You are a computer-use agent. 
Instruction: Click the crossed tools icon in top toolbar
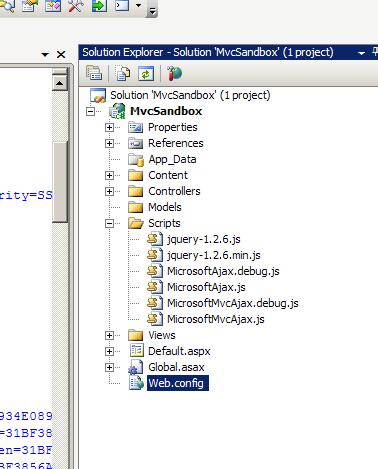point(76,6)
